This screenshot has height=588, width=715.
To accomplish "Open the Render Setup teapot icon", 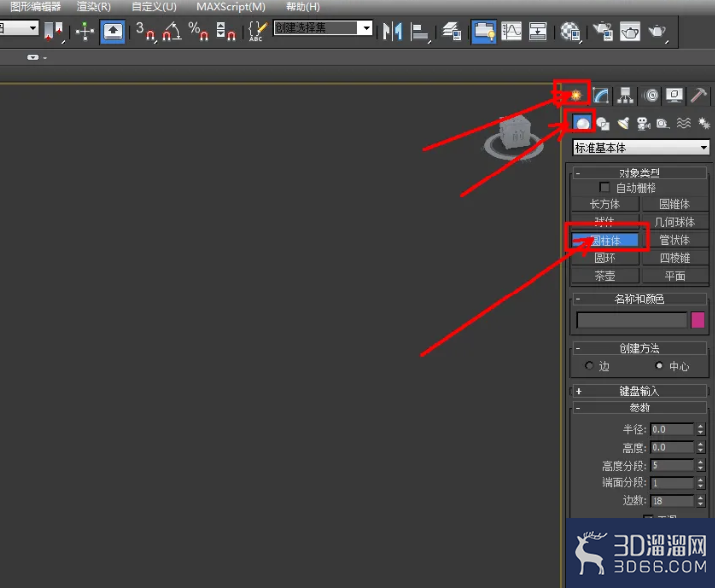I will [603, 31].
